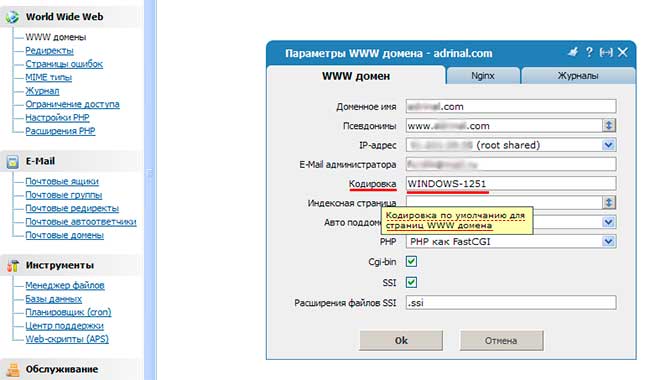
Task: Open the IP-адрес dropdown
Action: click(608, 145)
